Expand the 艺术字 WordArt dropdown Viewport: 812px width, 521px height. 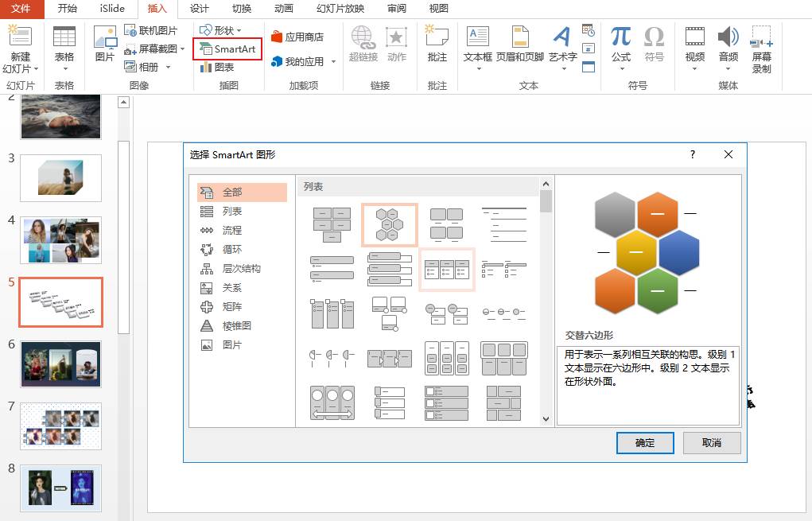point(562,68)
